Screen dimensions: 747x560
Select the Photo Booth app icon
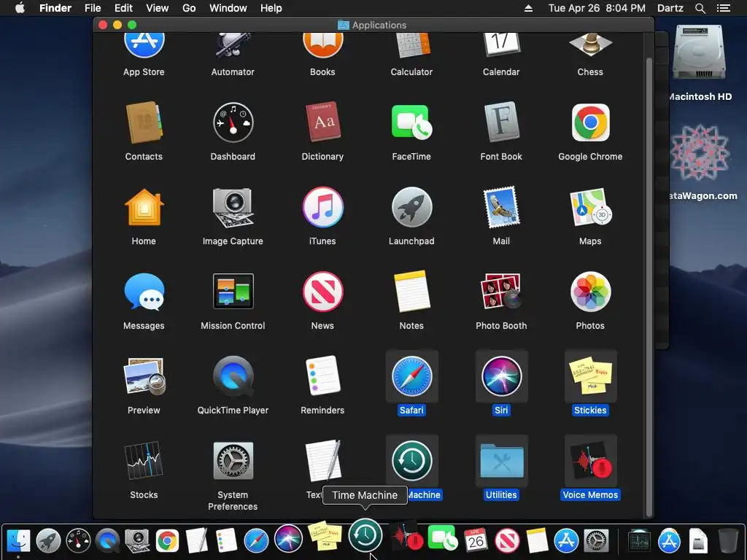(501, 292)
